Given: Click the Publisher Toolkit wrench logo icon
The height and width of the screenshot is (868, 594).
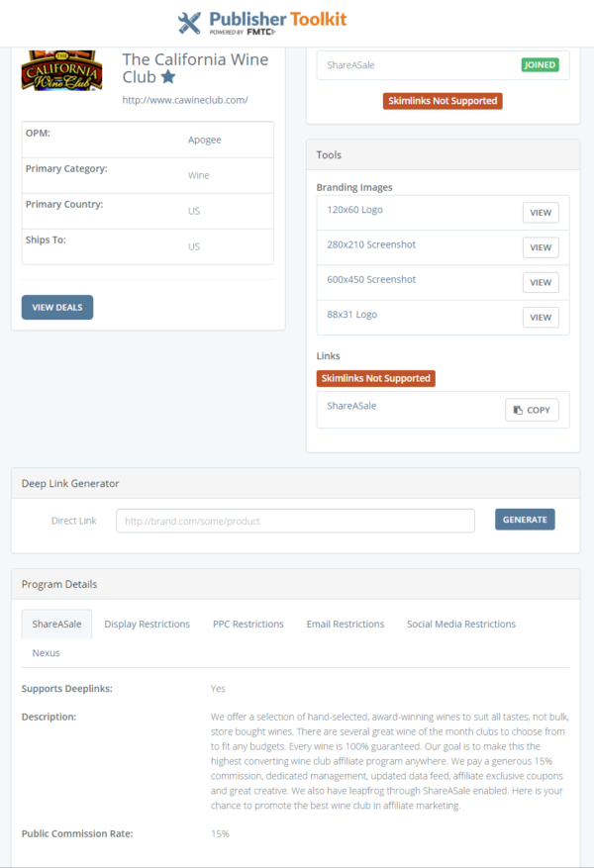Looking at the screenshot, I should tap(189, 23).
